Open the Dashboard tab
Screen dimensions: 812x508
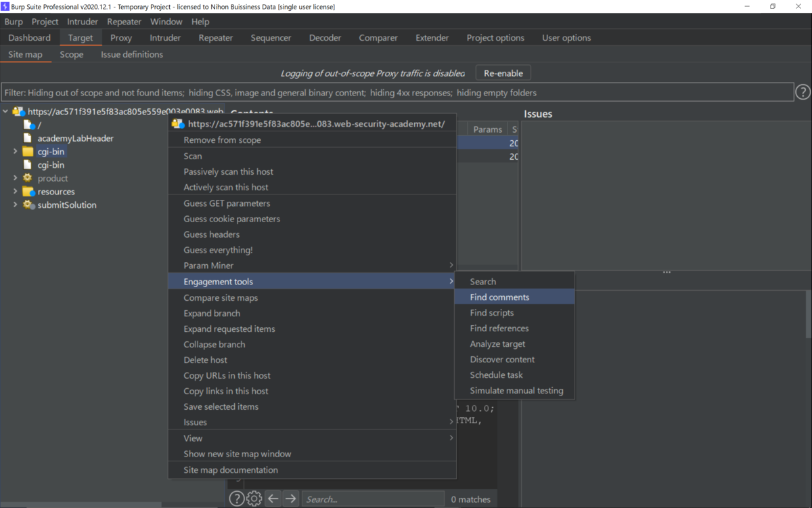tap(30, 38)
